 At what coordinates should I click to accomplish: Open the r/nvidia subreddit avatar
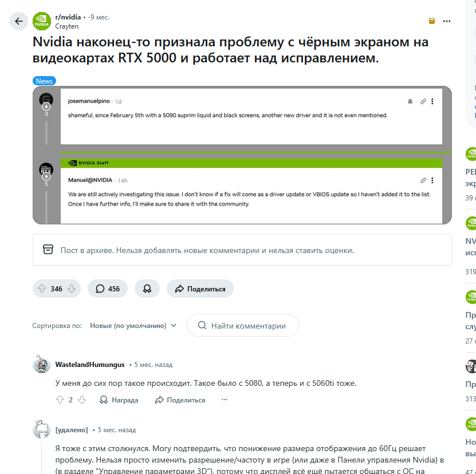click(42, 21)
